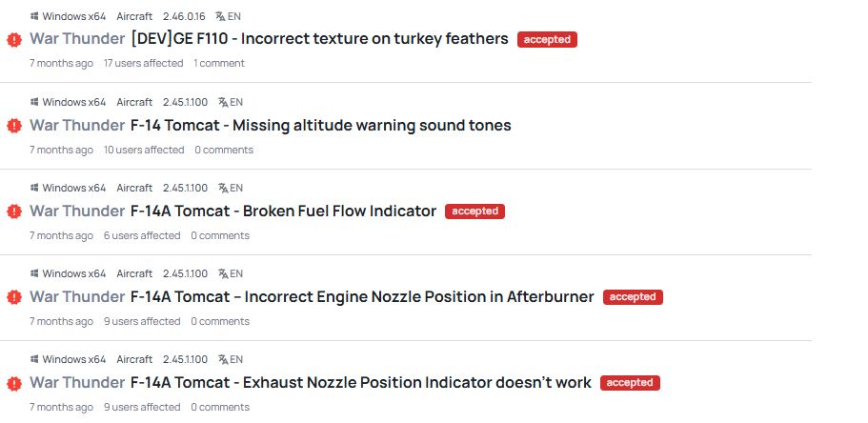Click red alert icon beside altitude warning report

14,126
